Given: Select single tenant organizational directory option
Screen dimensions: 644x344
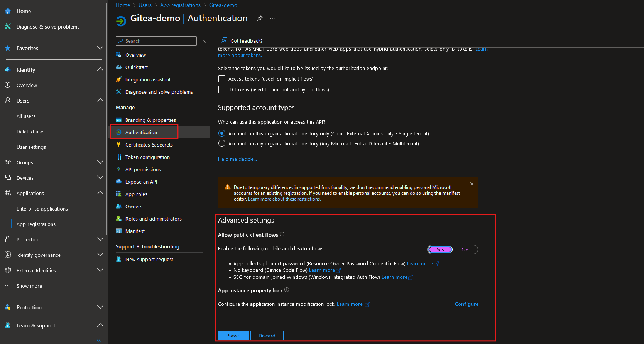Looking at the screenshot, I should (x=221, y=133).
